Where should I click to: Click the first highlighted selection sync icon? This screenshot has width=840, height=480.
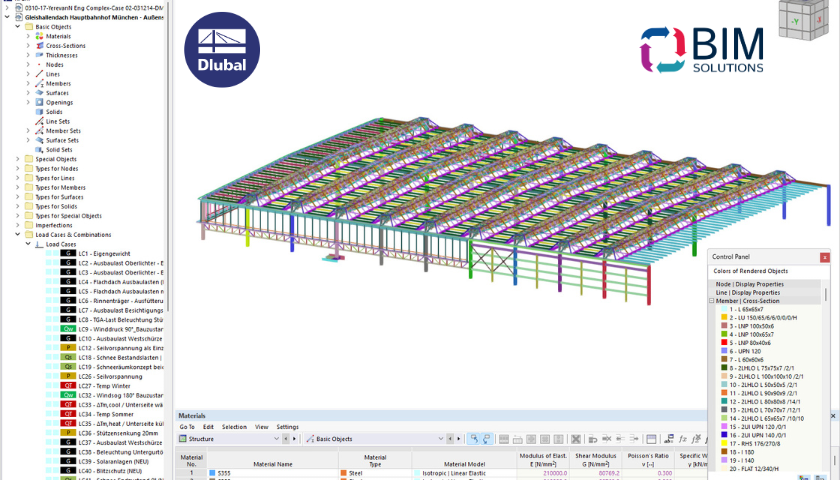point(474,439)
